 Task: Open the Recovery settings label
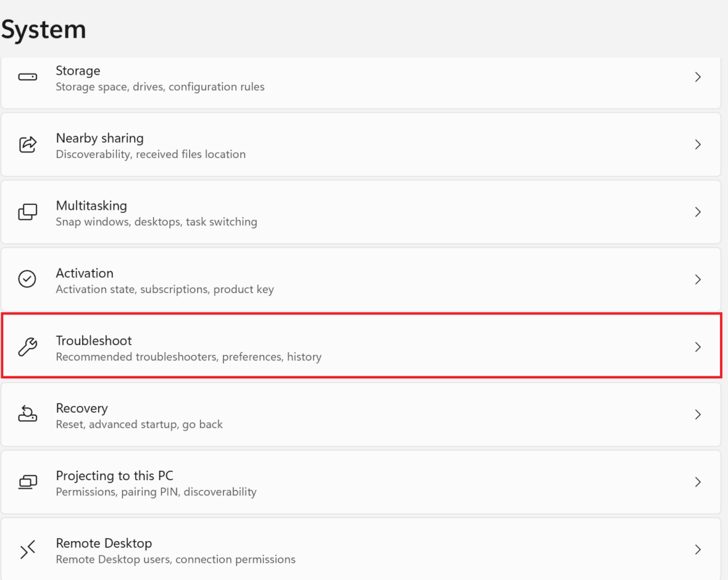click(81, 408)
